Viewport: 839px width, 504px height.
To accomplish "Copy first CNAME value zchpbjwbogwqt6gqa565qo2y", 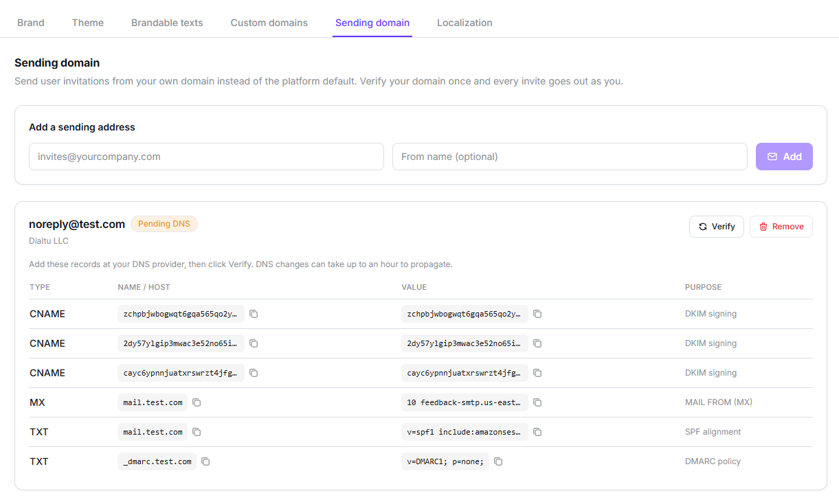I will point(537,314).
